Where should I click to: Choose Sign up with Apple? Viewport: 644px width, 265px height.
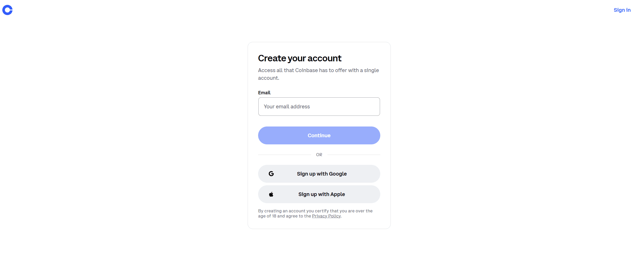(x=319, y=194)
